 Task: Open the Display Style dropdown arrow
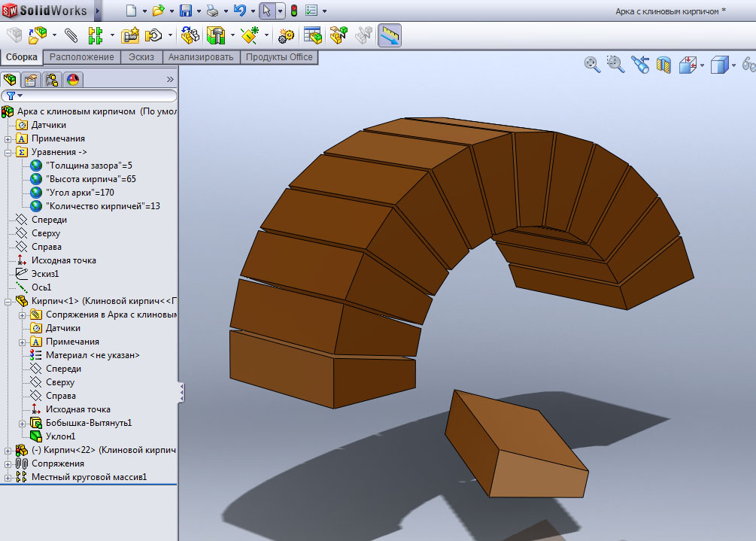coord(733,65)
